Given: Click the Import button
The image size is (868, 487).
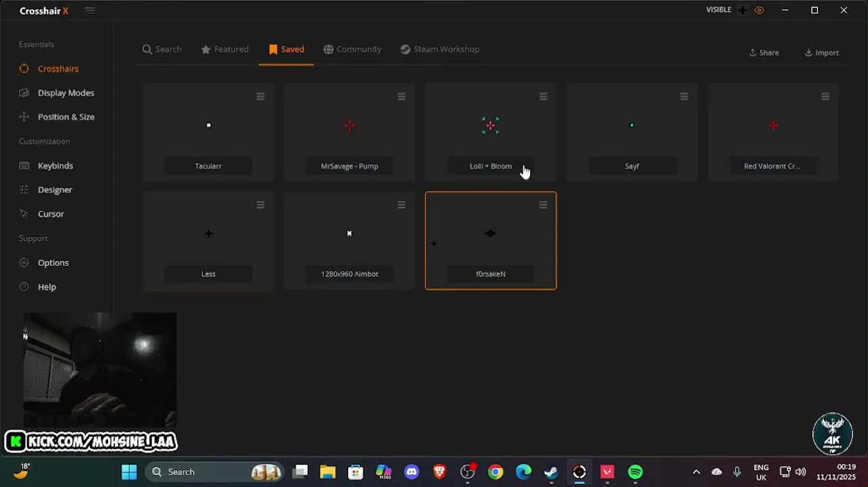Looking at the screenshot, I should (x=822, y=53).
